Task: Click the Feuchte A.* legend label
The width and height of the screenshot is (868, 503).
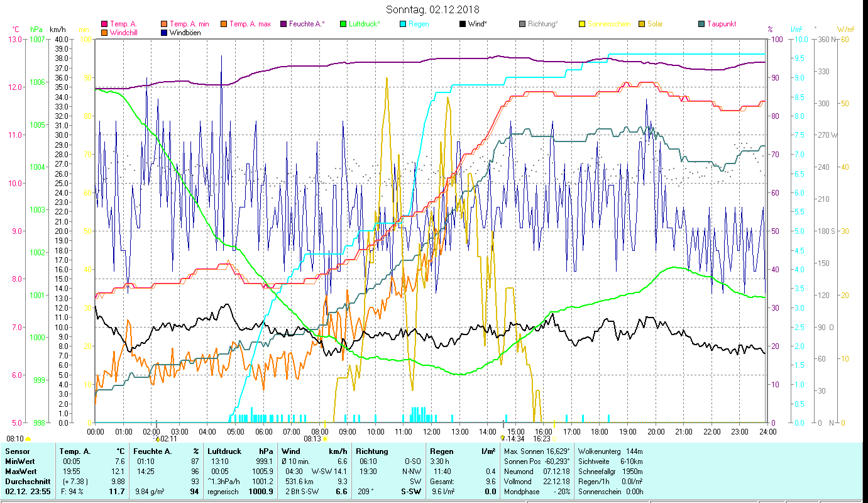Action: tap(307, 25)
